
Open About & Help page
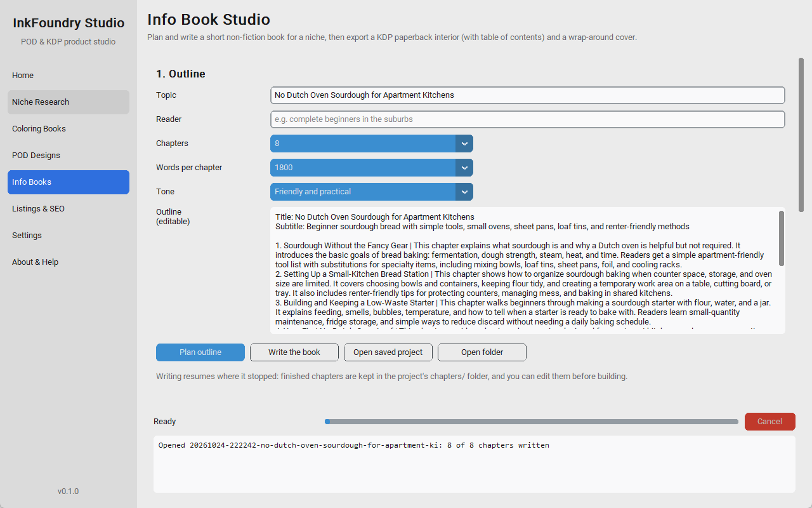69,262
